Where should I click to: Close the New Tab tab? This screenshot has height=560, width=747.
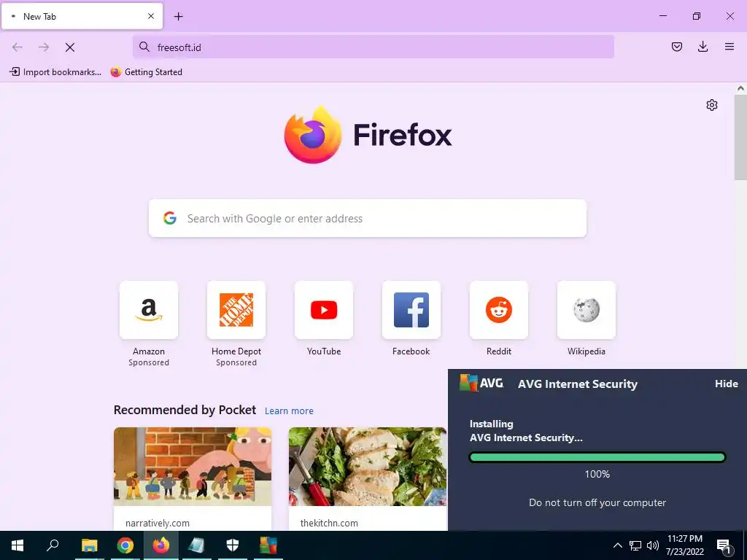pos(151,16)
